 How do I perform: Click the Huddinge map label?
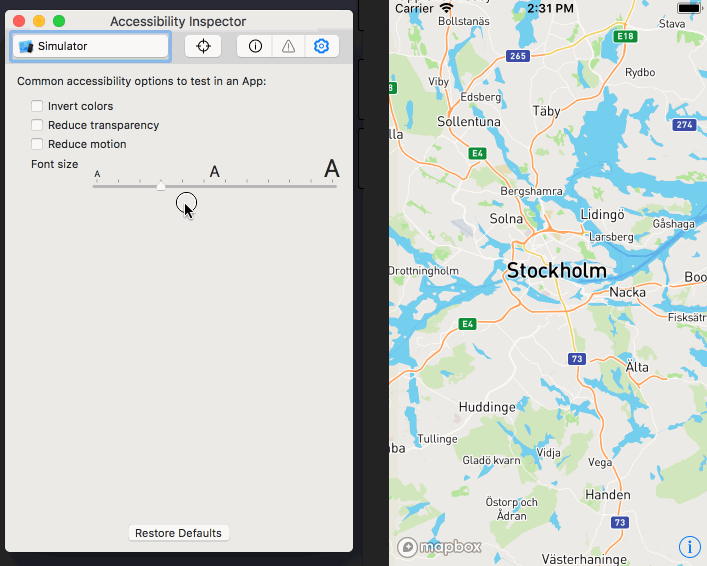coord(487,407)
